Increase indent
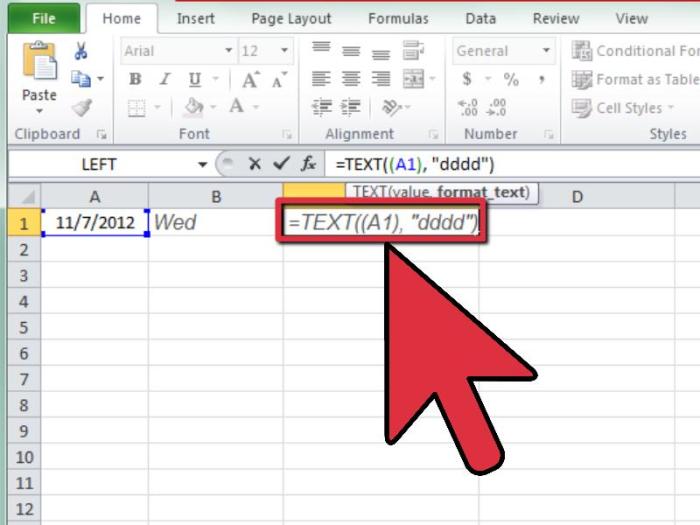 [351, 107]
